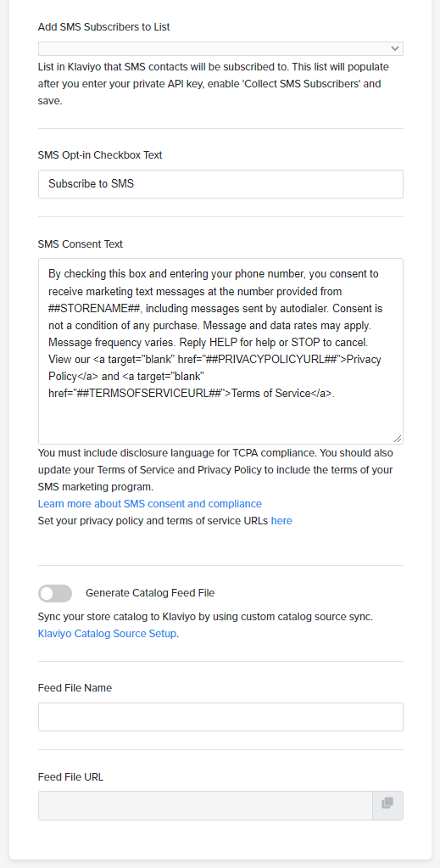Click inside the SMS Consent Text area
This screenshot has height=868, width=440.
coord(220,351)
